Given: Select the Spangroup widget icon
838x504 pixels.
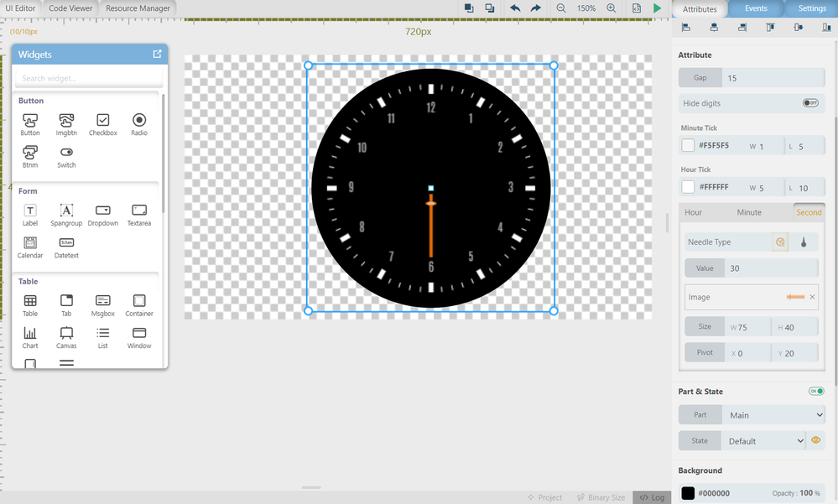Looking at the screenshot, I should 66,210.
